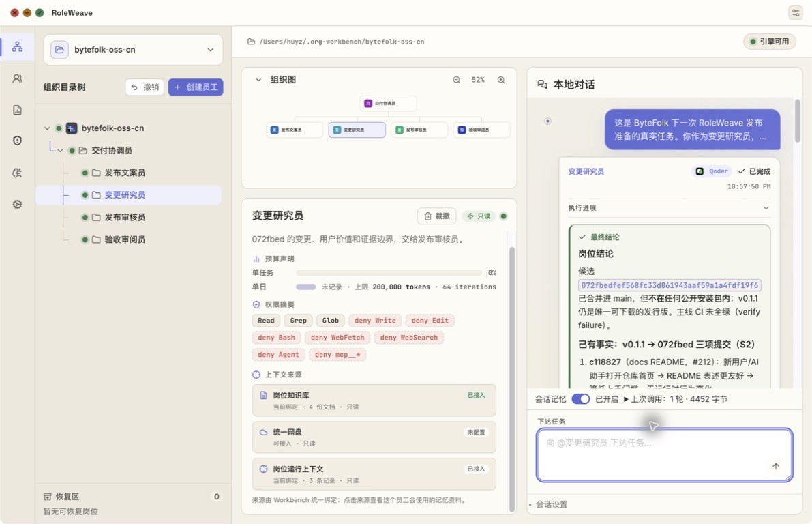Click the role detail panel scrollbar

point(511,379)
